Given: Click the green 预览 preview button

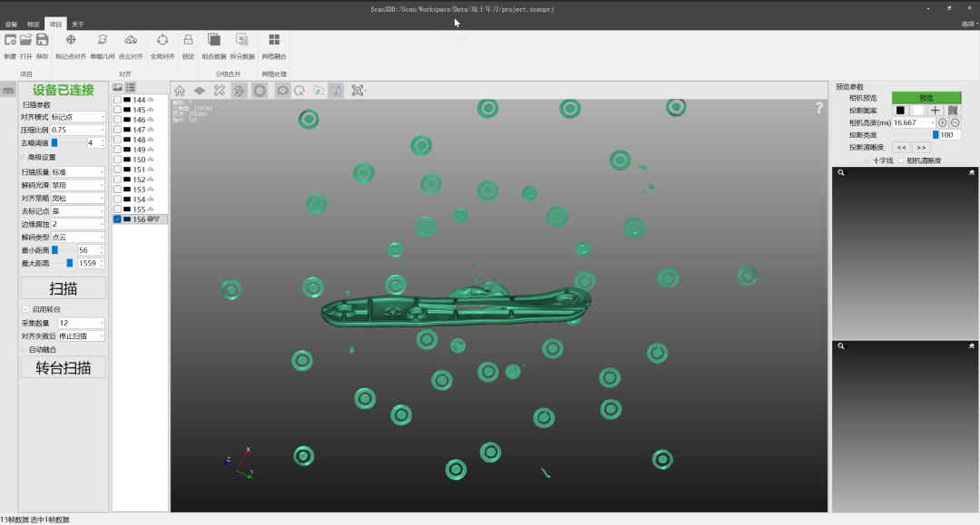Looking at the screenshot, I should click(x=926, y=98).
